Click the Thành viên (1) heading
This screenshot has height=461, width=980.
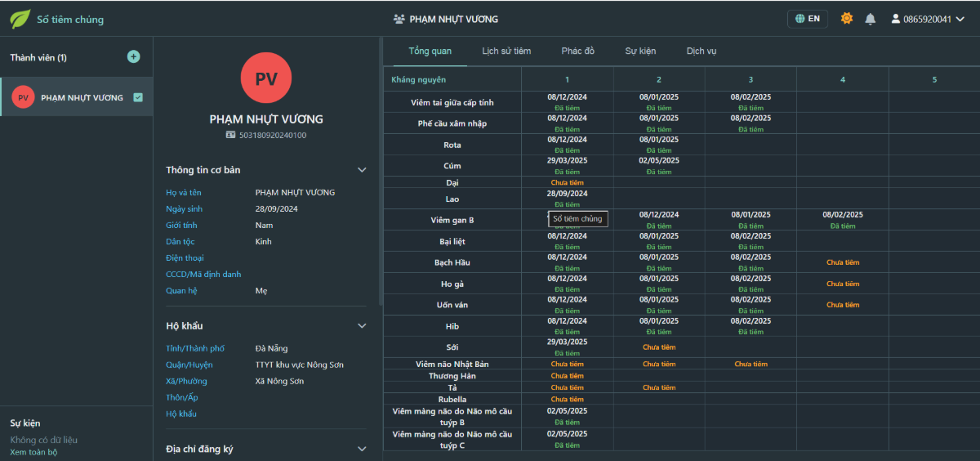coord(38,57)
